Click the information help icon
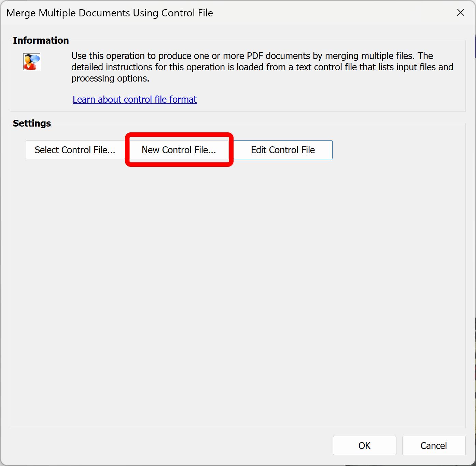 click(32, 62)
